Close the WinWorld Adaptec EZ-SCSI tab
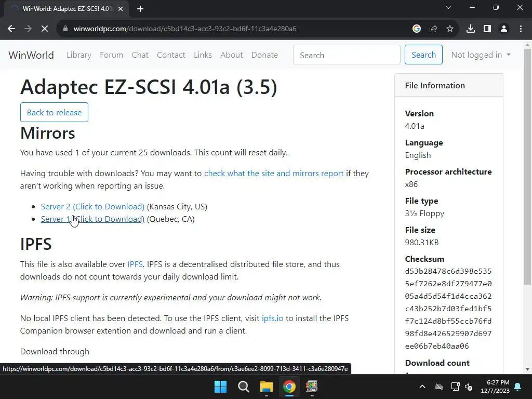 tap(121, 9)
